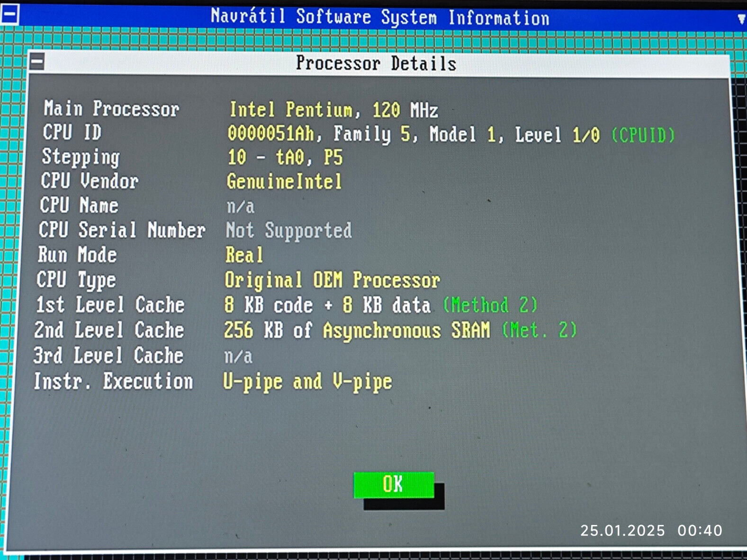This screenshot has height=560, width=747.
Task: Select the 'Run Mode' label
Action: [77, 255]
